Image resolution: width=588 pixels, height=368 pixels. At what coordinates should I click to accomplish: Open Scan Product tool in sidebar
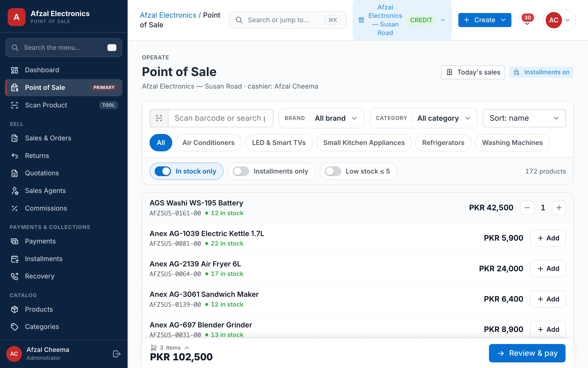64,105
